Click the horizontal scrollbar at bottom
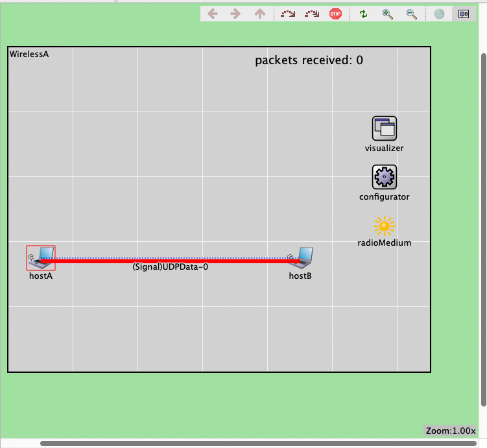The image size is (487, 448). [258, 443]
